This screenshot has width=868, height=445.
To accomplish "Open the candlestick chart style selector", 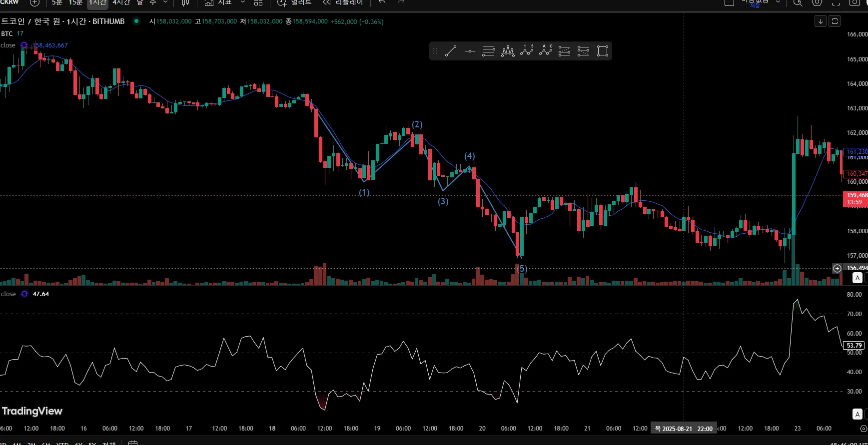I will point(185,2).
